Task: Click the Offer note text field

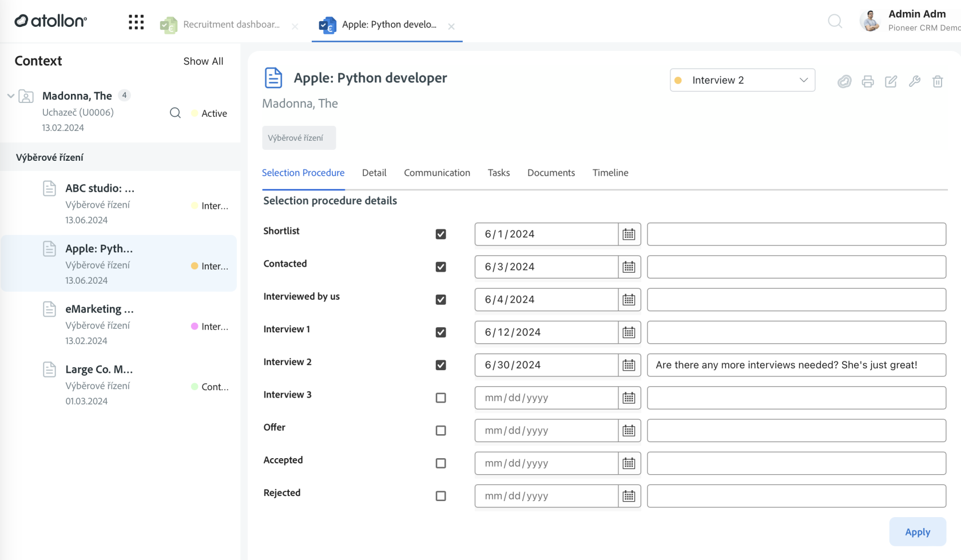Action: 796,430
